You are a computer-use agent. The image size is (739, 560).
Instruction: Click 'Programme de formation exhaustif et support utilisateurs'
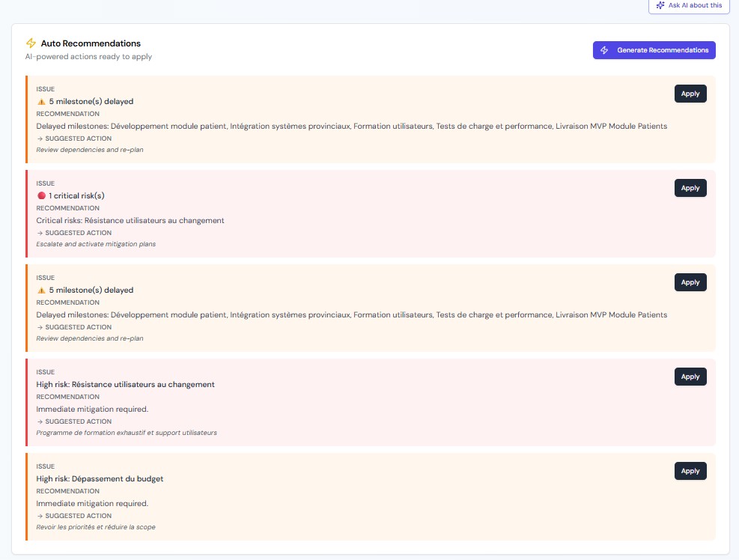tap(127, 433)
